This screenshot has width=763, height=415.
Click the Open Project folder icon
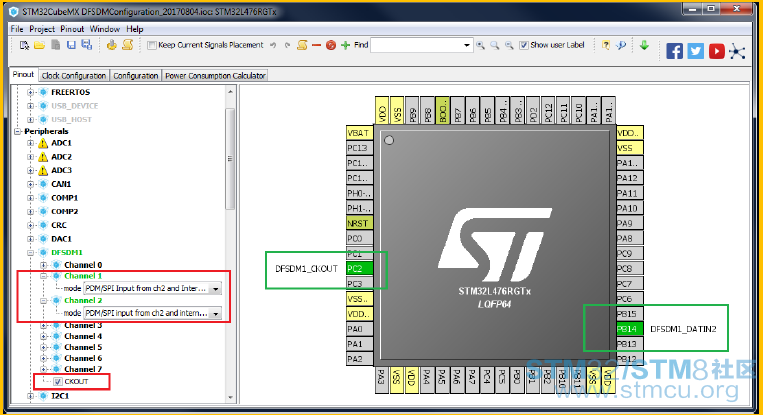click(x=39, y=45)
